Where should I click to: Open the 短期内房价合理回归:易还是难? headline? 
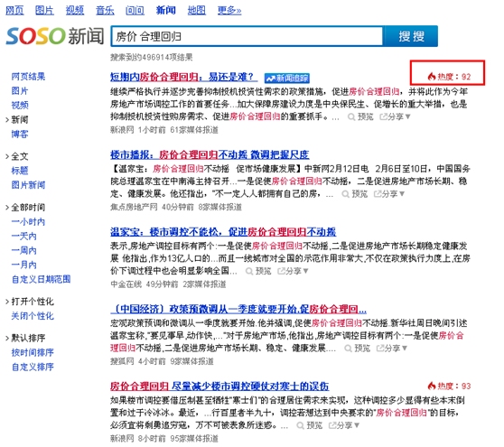pyautogui.click(x=183, y=77)
